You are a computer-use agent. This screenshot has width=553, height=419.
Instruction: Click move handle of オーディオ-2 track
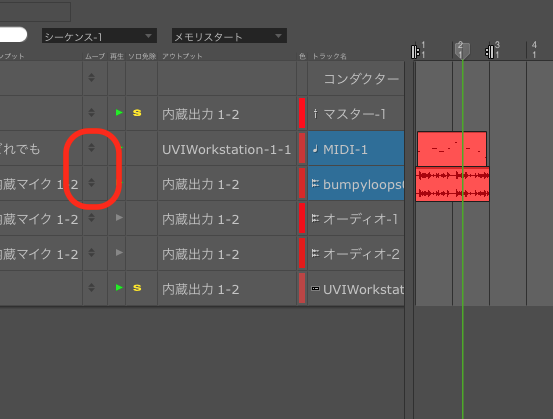(91, 253)
